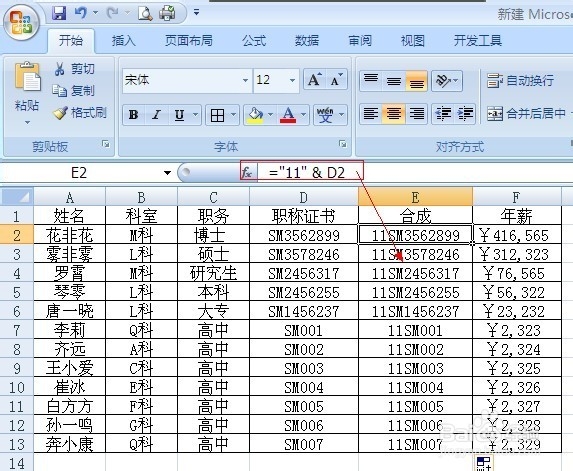
Task: Align text left
Action: tap(371, 114)
